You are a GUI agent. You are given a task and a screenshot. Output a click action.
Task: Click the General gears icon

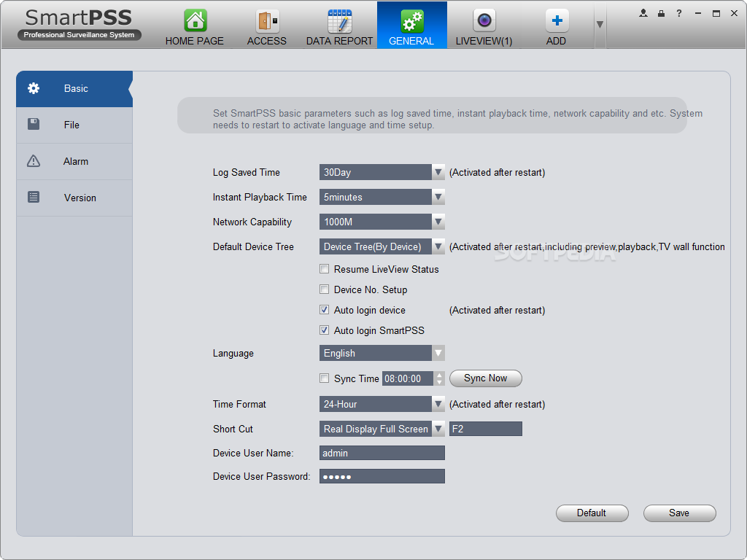(x=412, y=20)
